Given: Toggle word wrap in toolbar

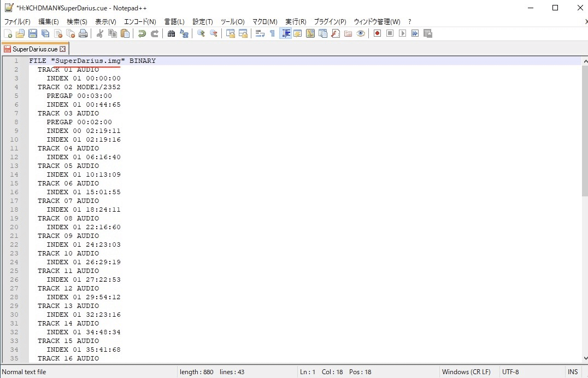Looking at the screenshot, I should 260,34.
